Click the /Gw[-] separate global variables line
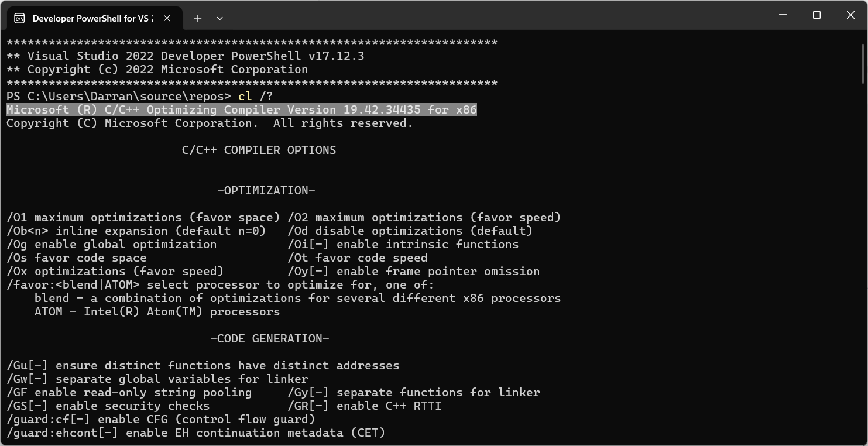Screen dimensions: 868x446 point(157,379)
